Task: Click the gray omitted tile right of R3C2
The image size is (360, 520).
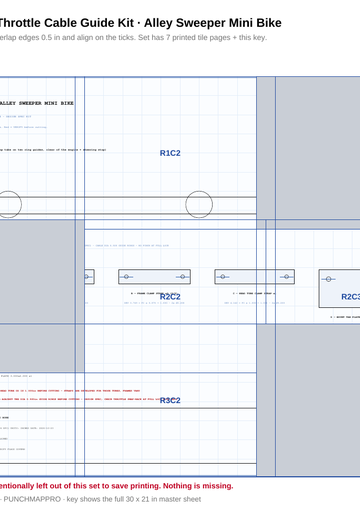Action: click(x=318, y=400)
